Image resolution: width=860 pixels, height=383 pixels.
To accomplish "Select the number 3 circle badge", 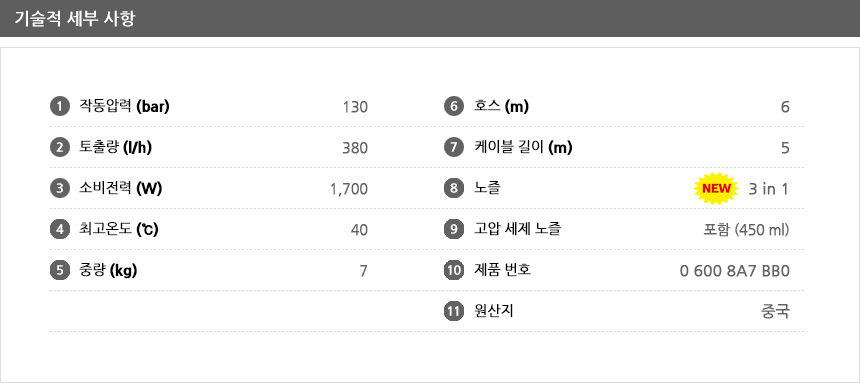I will 60,189.
